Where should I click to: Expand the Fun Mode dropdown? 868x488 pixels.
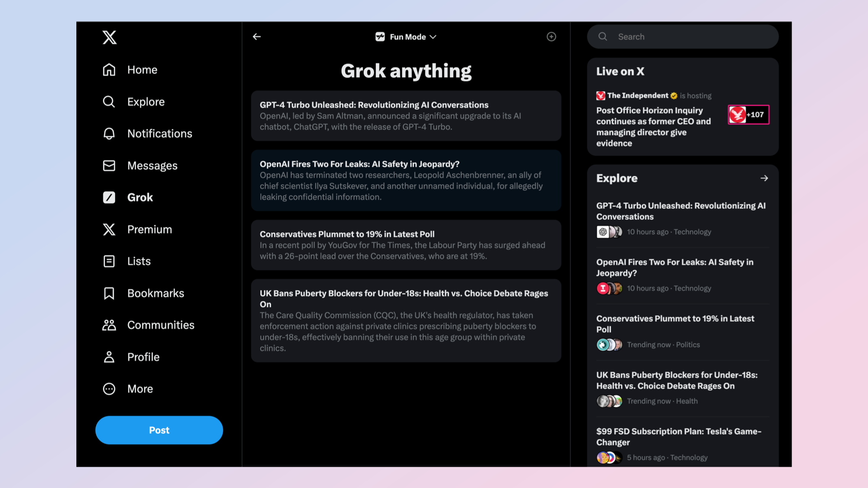pos(406,37)
